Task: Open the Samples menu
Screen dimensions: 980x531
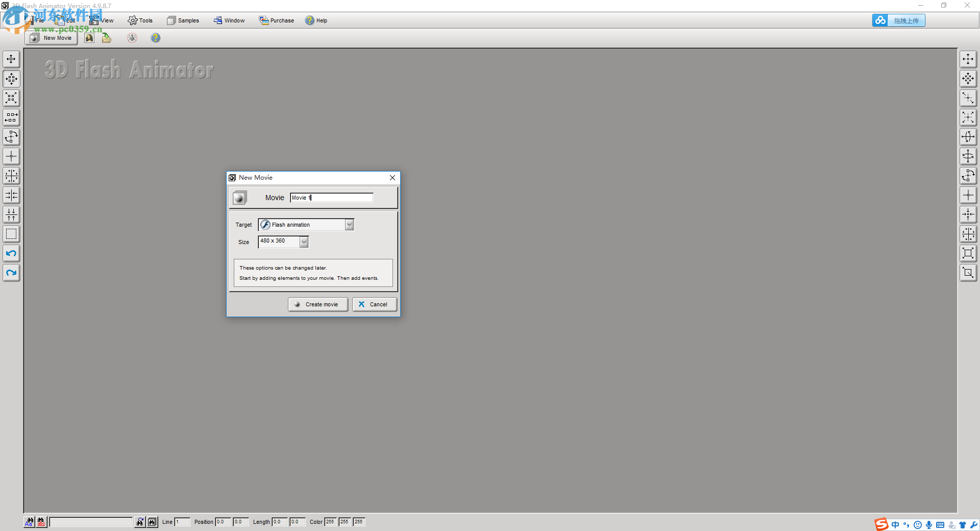Action: [183, 20]
